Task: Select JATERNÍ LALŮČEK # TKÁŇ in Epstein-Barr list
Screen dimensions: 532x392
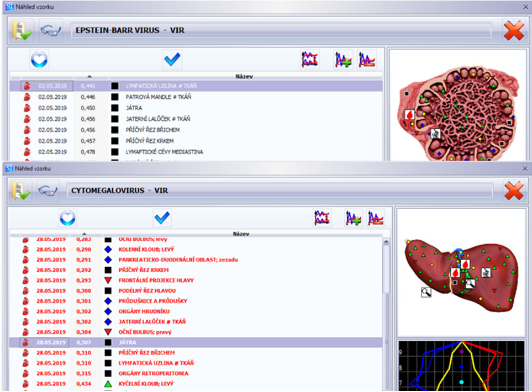Action: (x=196, y=119)
